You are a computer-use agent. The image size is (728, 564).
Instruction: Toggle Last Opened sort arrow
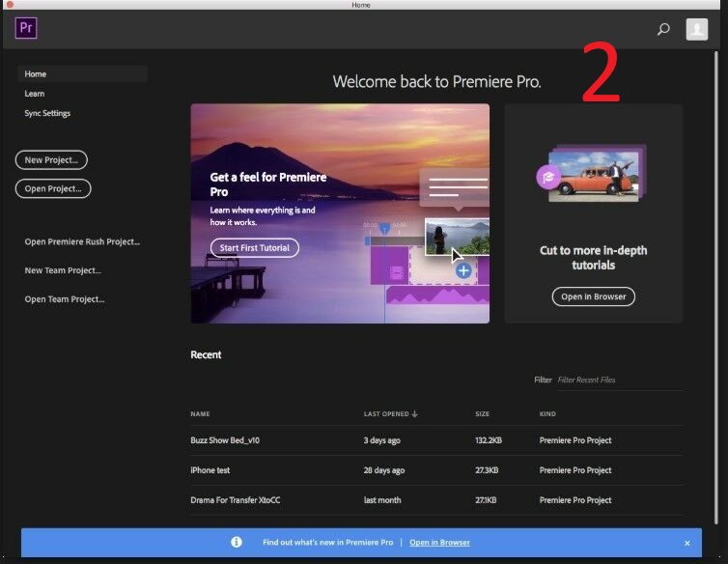(414, 413)
